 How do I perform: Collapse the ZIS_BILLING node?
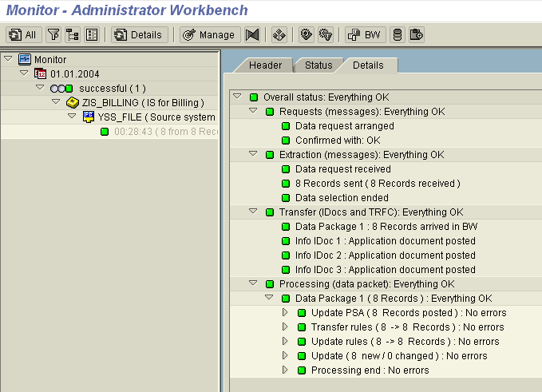click(x=56, y=102)
